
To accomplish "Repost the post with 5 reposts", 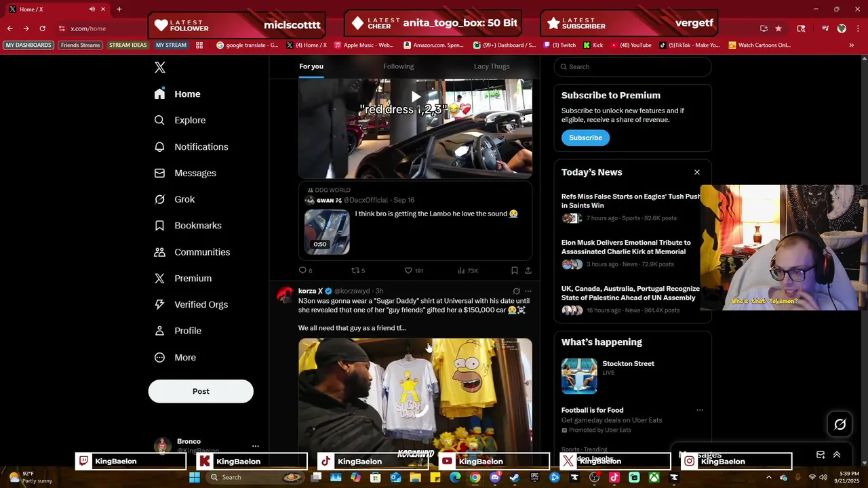I will [x=358, y=270].
